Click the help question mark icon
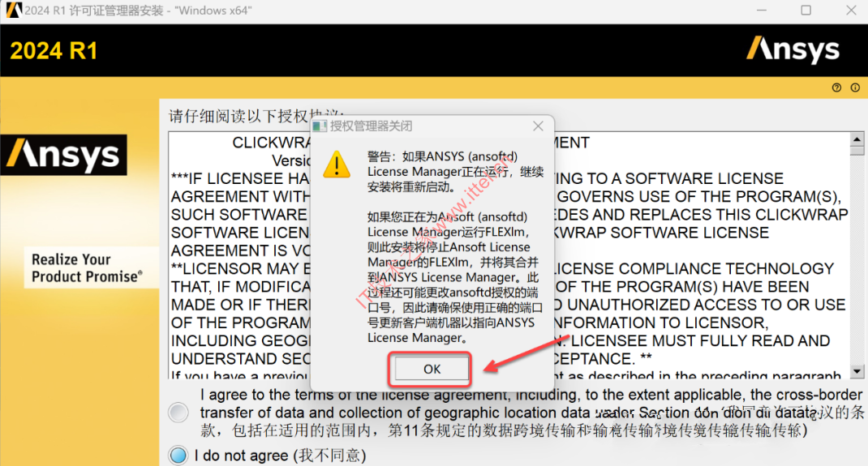The height and width of the screenshot is (466, 868). [x=836, y=88]
